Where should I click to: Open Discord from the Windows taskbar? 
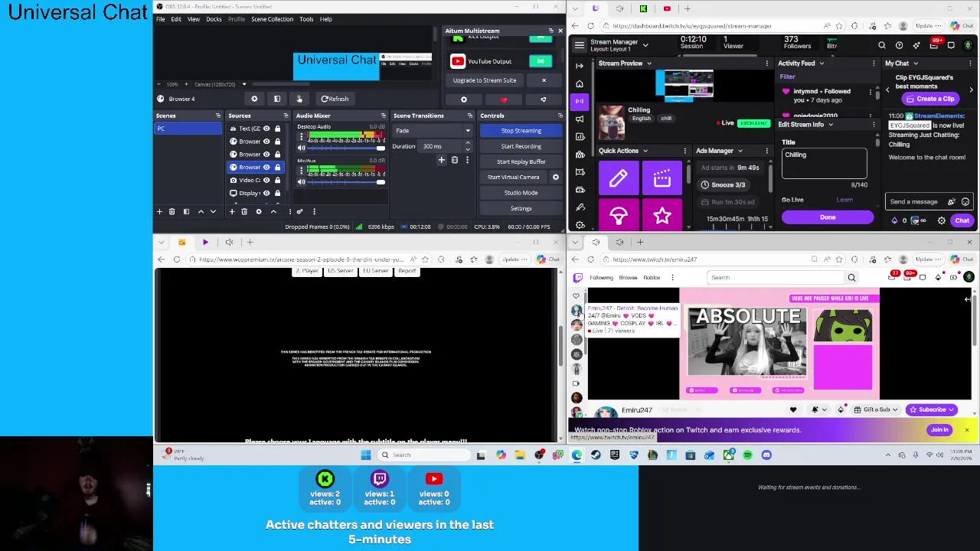(x=766, y=455)
